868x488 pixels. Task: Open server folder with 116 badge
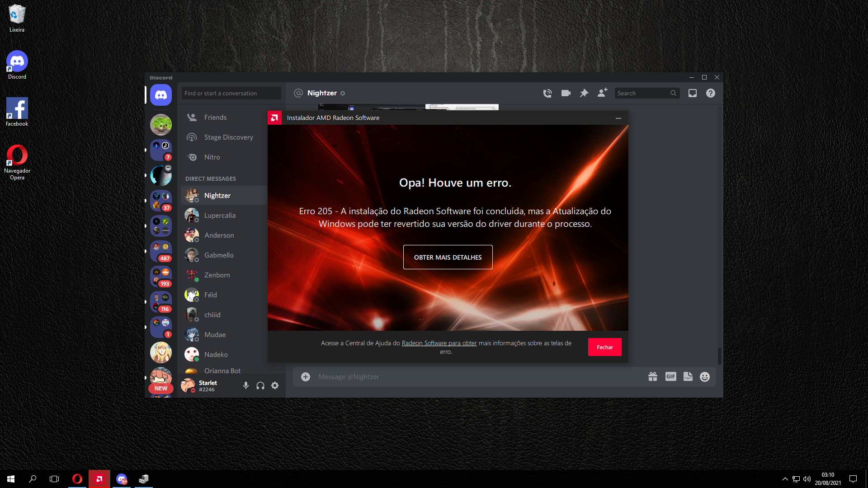(161, 302)
